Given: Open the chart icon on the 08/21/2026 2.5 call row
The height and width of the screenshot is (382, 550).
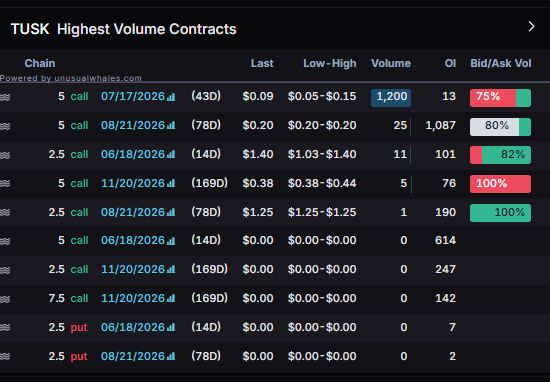Looking at the screenshot, I should tap(171, 213).
